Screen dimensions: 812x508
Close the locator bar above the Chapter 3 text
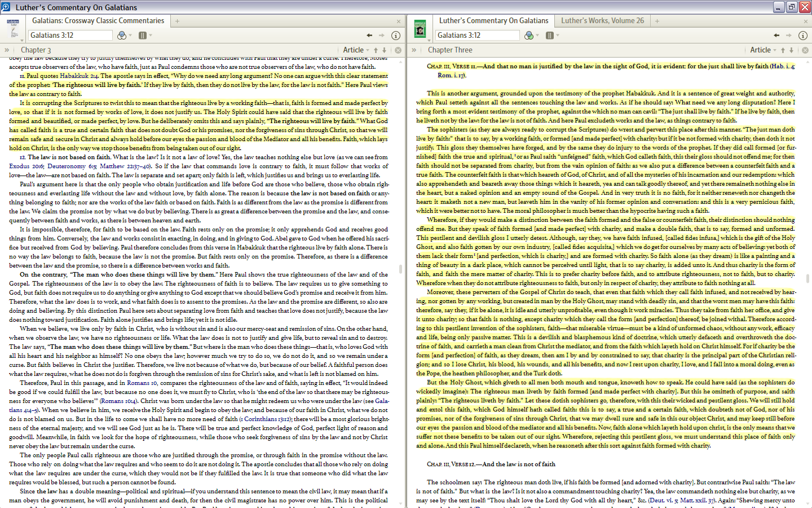(x=398, y=50)
